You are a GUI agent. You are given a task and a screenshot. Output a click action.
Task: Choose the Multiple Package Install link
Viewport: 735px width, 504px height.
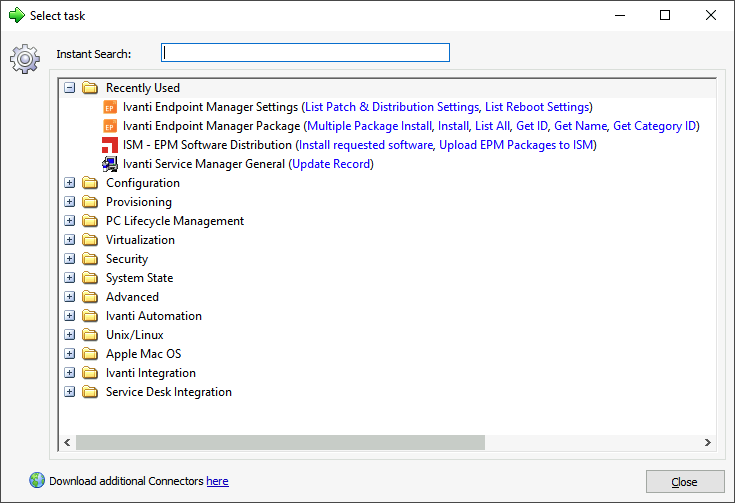pos(369,126)
